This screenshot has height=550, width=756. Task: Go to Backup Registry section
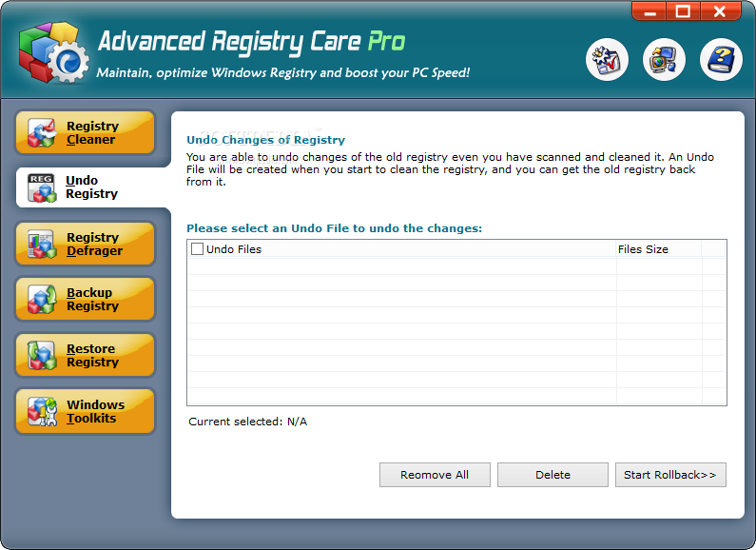[x=86, y=299]
